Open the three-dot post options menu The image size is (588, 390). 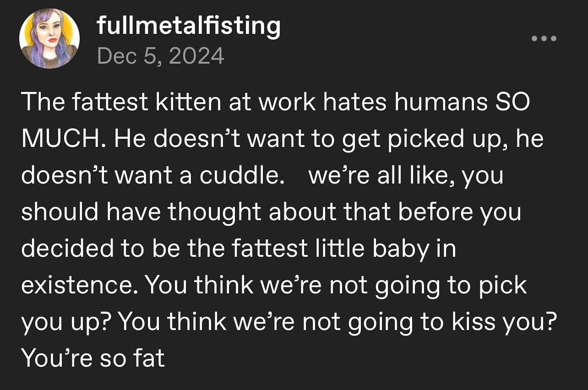(544, 38)
